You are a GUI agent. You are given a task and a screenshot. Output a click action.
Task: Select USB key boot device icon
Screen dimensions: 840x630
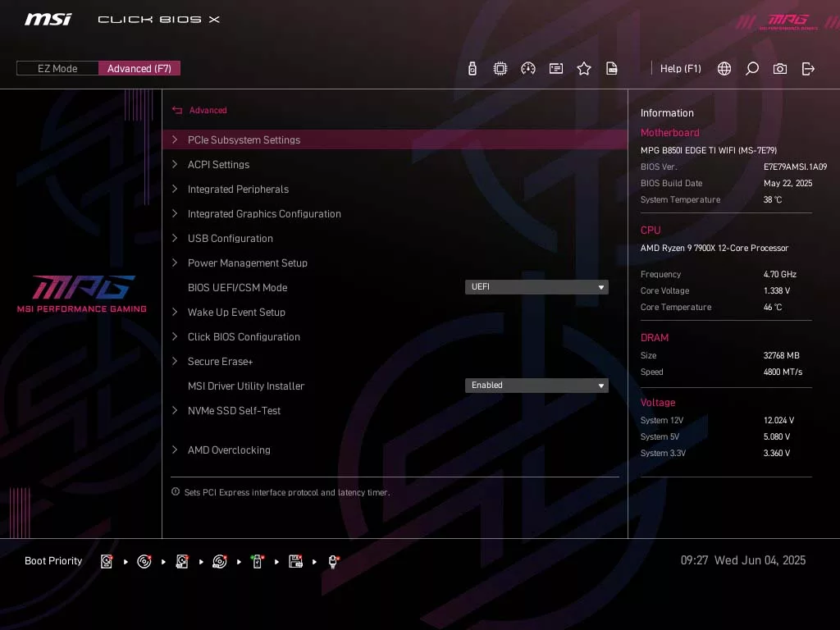pos(258,561)
